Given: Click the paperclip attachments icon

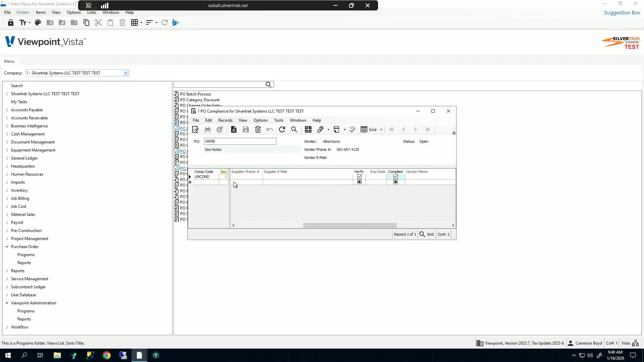Looking at the screenshot, I should 320,130.
